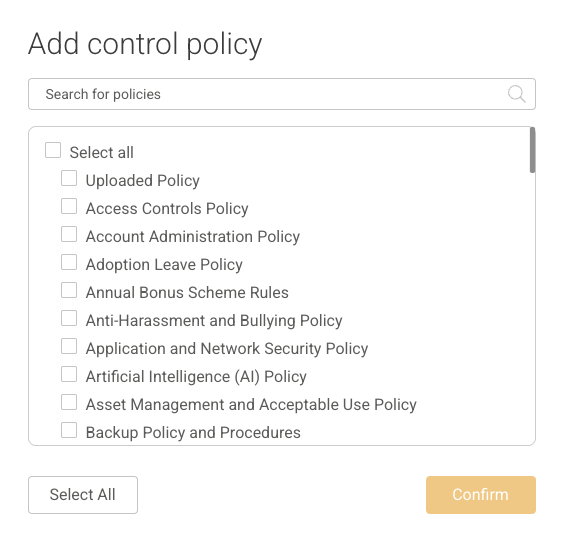Click the Backup Policy and Procedures label
Screen dimensions: 572x543
[193, 433]
